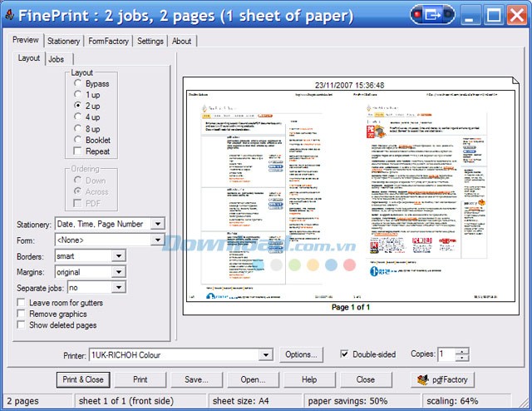Screen dimensions: 532x411
Task: Open the Jobs sub-tab
Action: pyautogui.click(x=57, y=59)
